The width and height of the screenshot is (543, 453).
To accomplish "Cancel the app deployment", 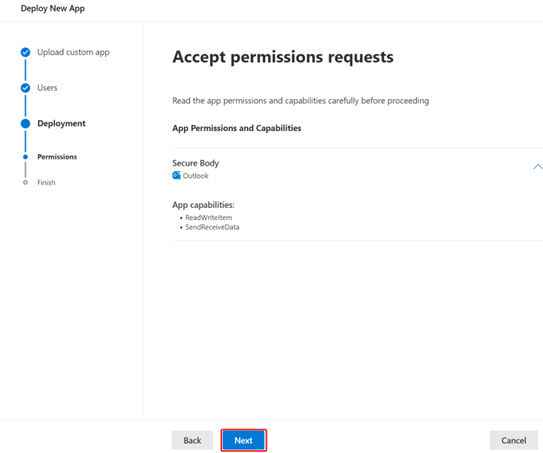I will click(x=514, y=440).
